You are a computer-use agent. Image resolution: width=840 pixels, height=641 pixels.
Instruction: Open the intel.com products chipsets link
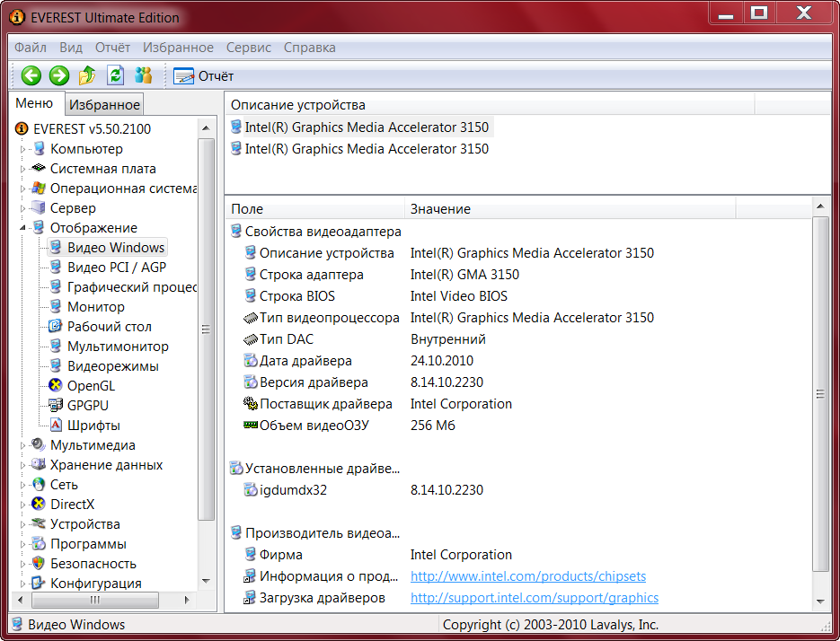pos(527,576)
